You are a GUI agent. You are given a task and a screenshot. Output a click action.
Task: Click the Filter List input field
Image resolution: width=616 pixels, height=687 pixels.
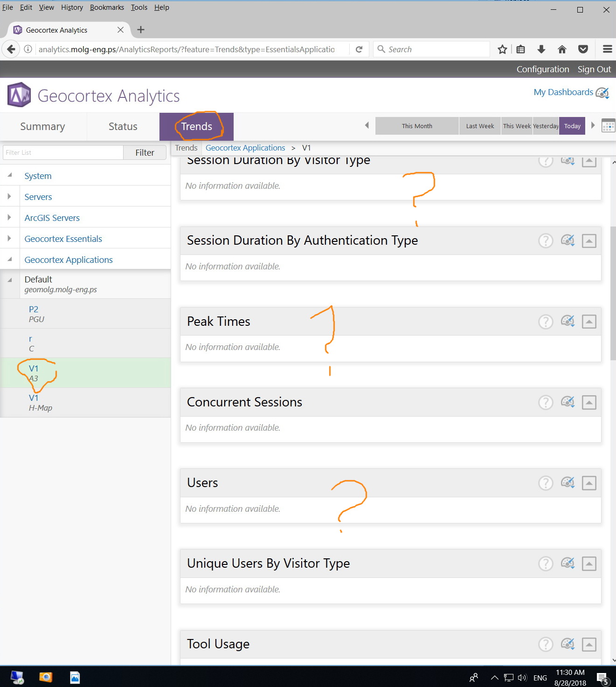pyautogui.click(x=63, y=152)
